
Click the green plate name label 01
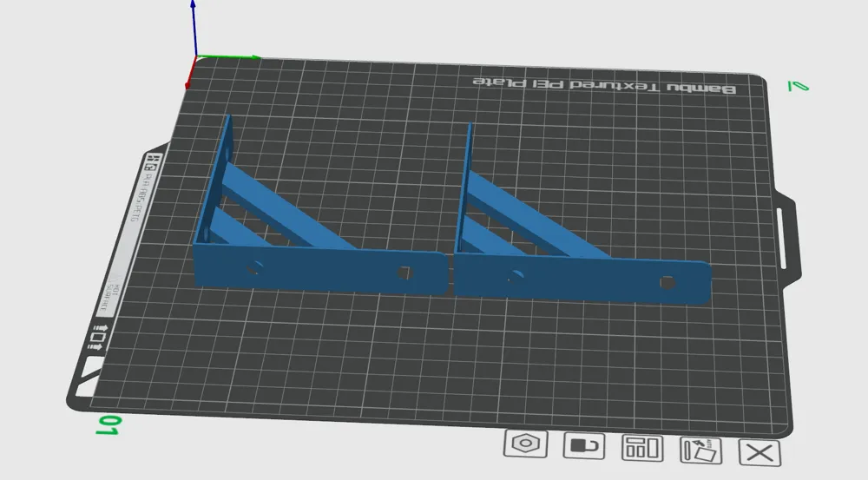(x=108, y=425)
